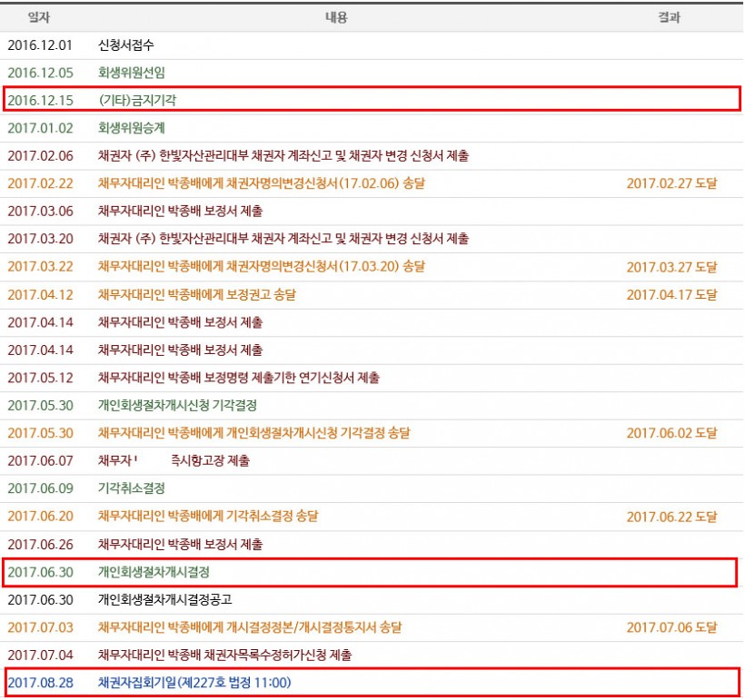Click the result 2017.02.27 도달

[671, 183]
